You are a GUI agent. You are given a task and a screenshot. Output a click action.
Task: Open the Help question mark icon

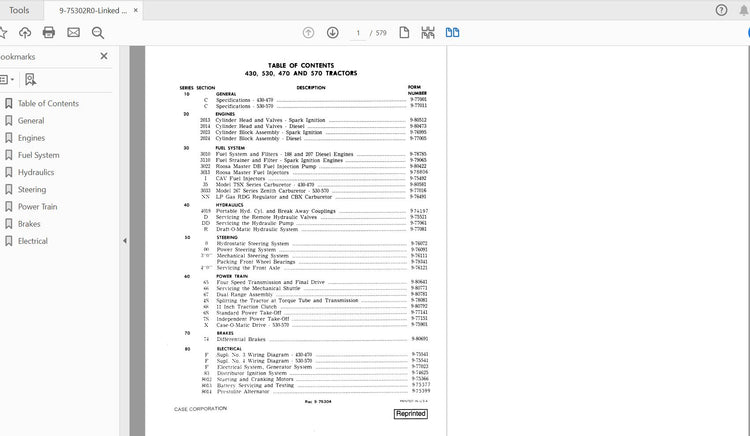[721, 10]
